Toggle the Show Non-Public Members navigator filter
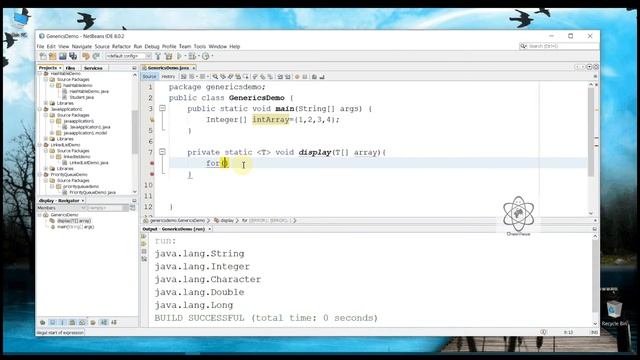The image size is (640, 360). pyautogui.click(x=72, y=322)
